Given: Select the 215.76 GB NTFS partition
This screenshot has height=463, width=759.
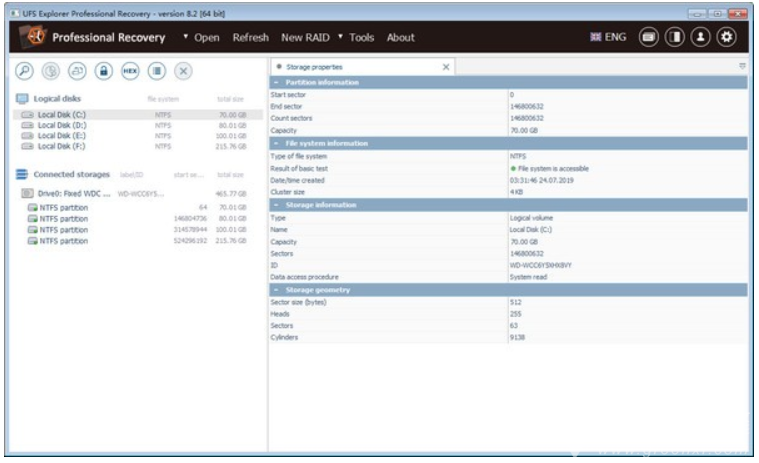Looking at the screenshot, I should click(x=138, y=241).
